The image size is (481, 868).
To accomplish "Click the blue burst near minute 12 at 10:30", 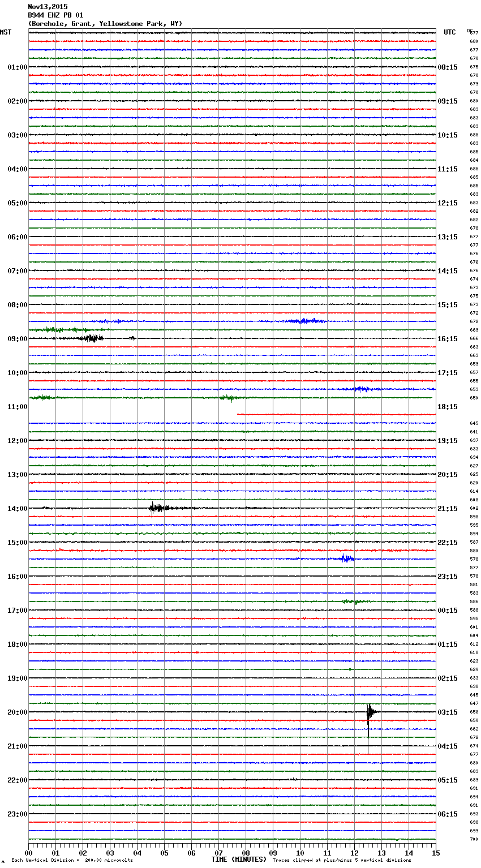I will (x=361, y=389).
